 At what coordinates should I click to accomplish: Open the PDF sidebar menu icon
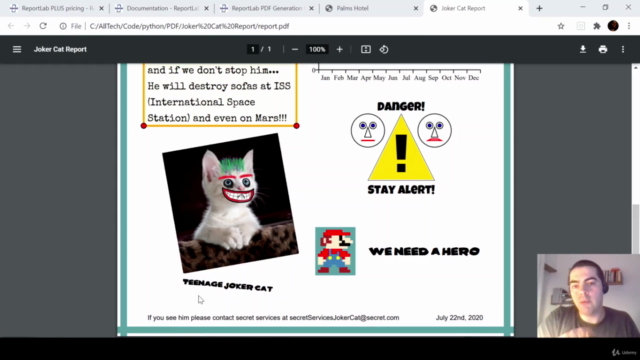click(17, 49)
